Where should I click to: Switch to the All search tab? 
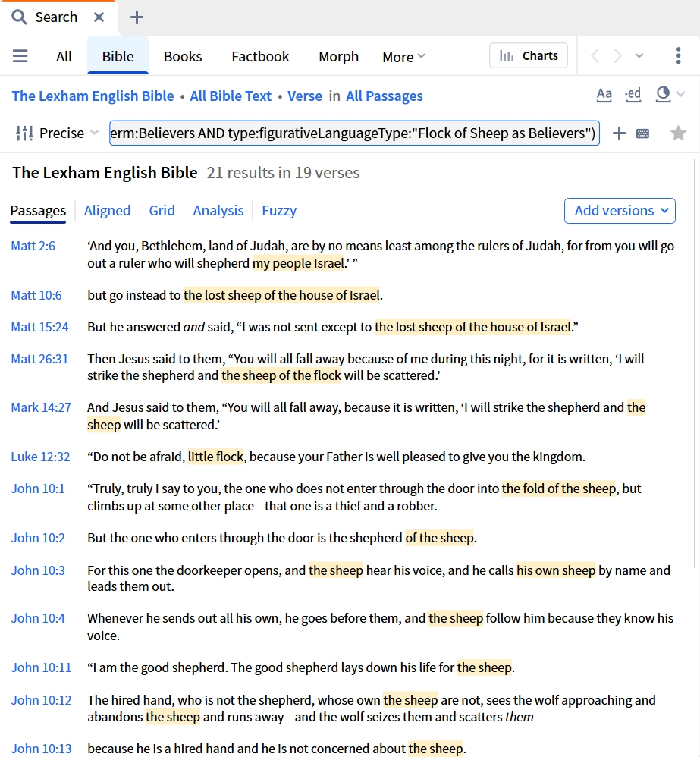pos(64,56)
